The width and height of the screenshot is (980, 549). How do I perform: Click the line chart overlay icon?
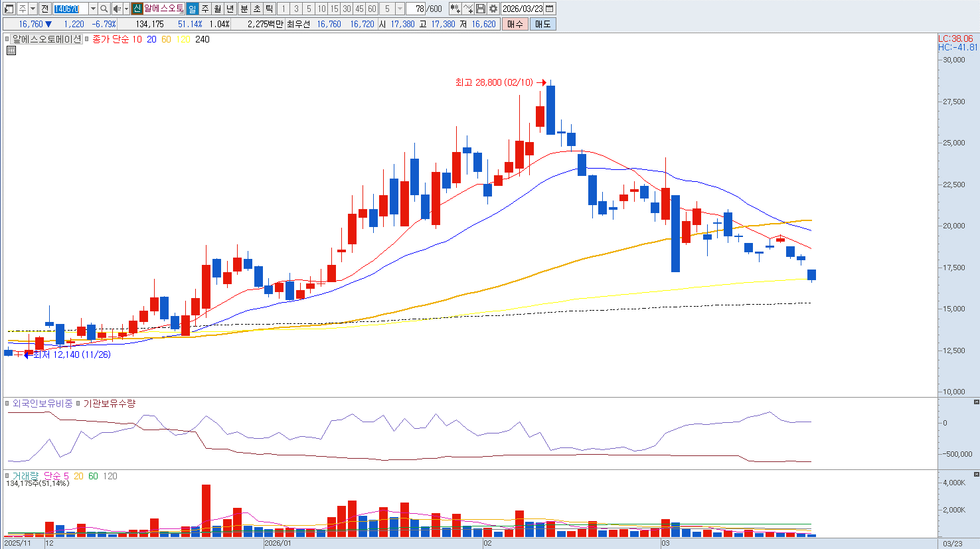coord(468,9)
